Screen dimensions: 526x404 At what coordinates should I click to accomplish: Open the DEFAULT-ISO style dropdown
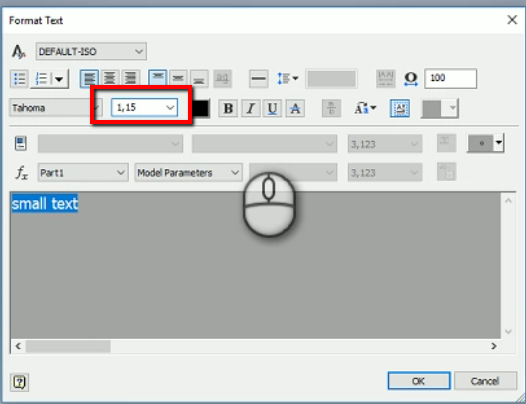(x=91, y=51)
